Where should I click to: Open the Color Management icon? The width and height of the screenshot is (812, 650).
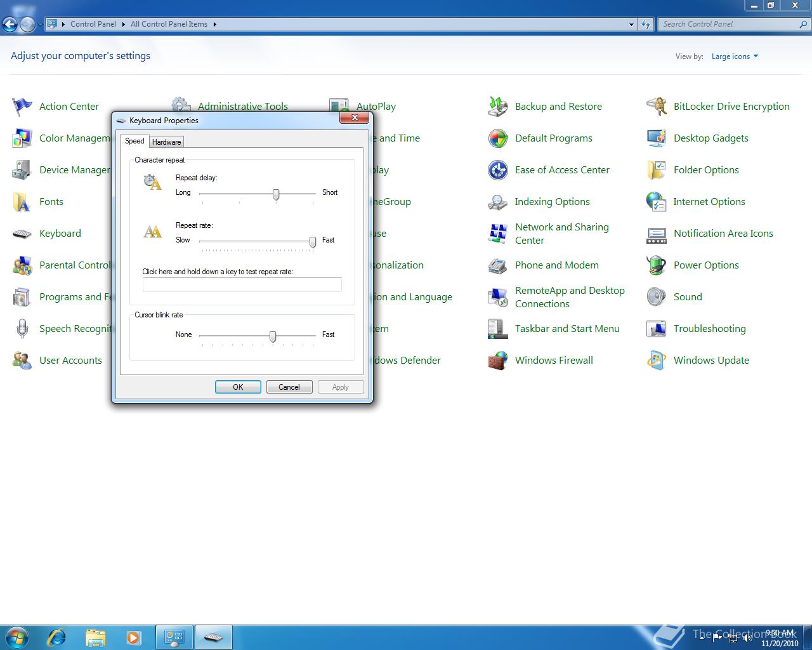tap(22, 138)
